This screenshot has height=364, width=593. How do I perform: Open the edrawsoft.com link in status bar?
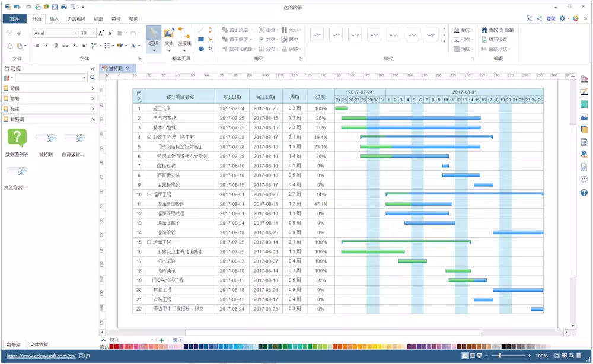pos(41,356)
